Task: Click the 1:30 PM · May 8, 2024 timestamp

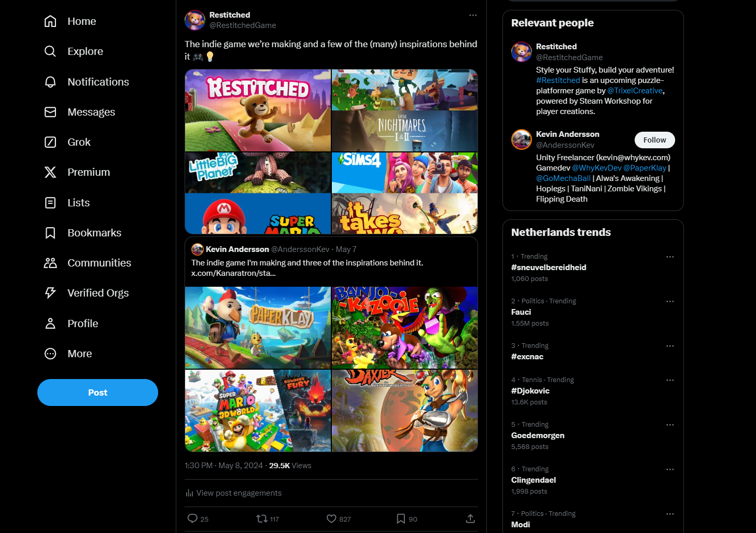Action: [224, 466]
